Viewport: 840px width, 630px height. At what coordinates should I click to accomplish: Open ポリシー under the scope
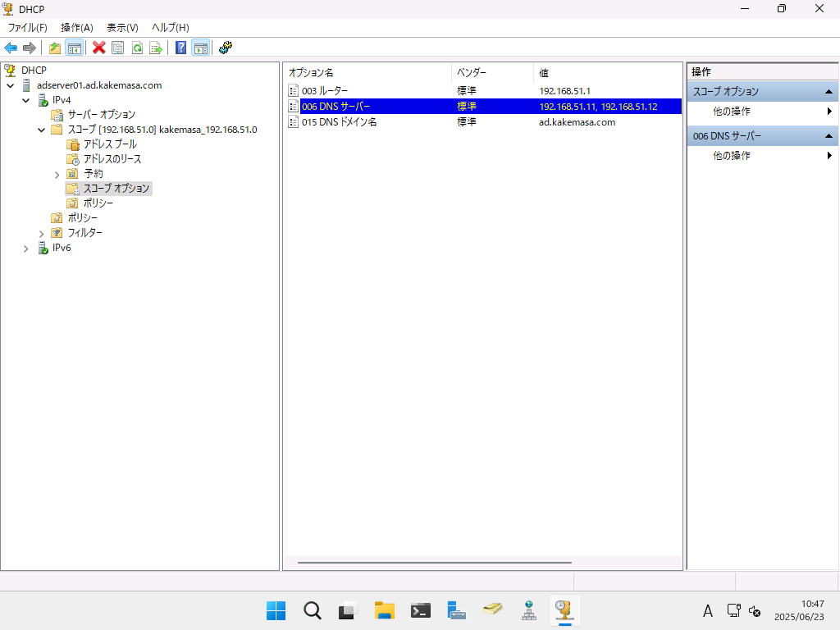click(x=98, y=203)
